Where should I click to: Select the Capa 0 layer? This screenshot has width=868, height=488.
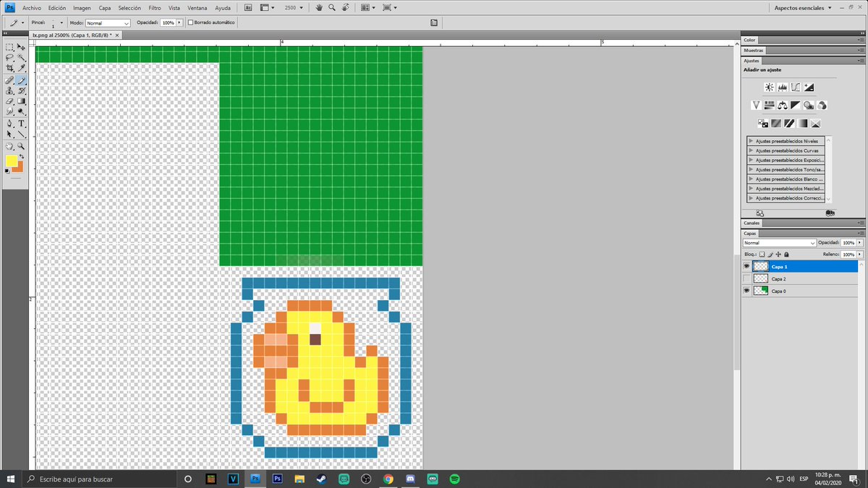tap(804, 291)
